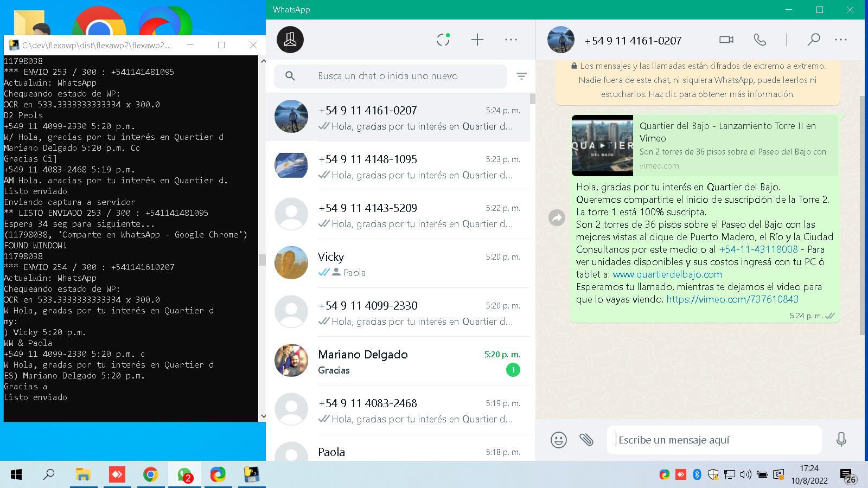
Task: Forward the Quartier message using arrow icon
Action: pyautogui.click(x=557, y=218)
